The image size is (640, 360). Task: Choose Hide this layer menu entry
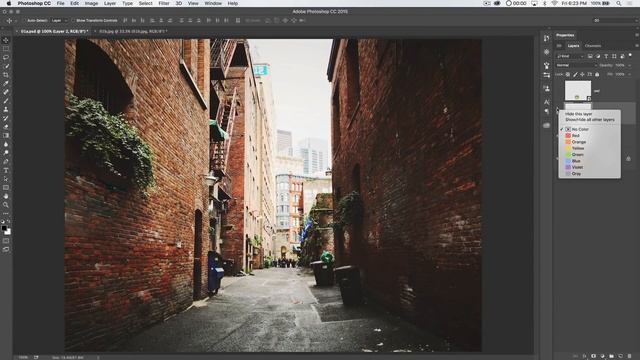pos(578,114)
